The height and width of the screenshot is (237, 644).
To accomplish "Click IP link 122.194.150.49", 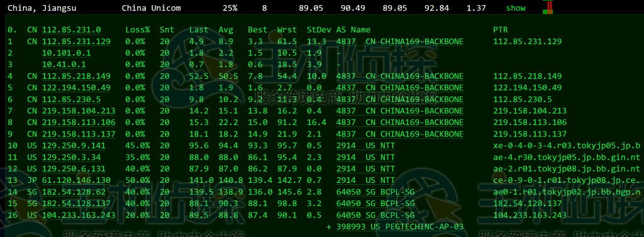I will coord(76,87).
